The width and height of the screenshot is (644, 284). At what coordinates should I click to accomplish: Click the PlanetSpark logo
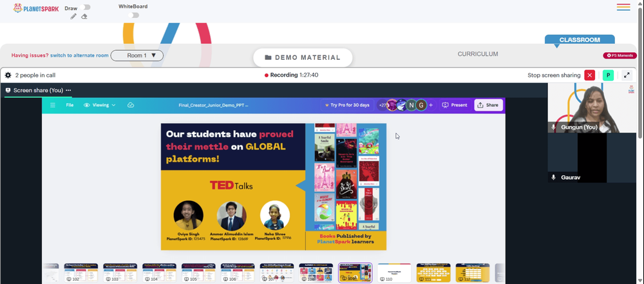click(x=35, y=8)
